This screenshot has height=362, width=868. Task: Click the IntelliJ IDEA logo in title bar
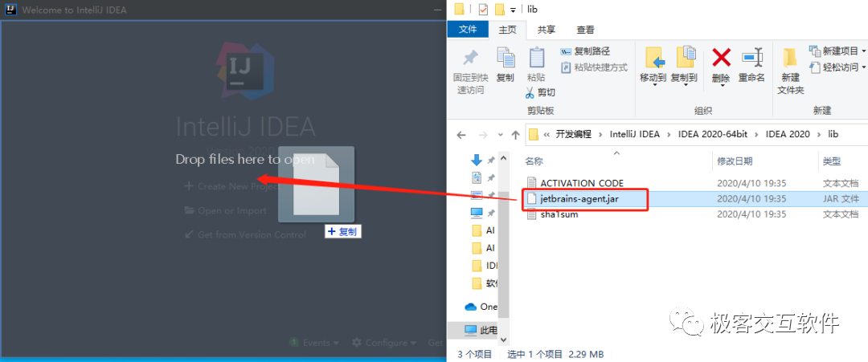10,10
